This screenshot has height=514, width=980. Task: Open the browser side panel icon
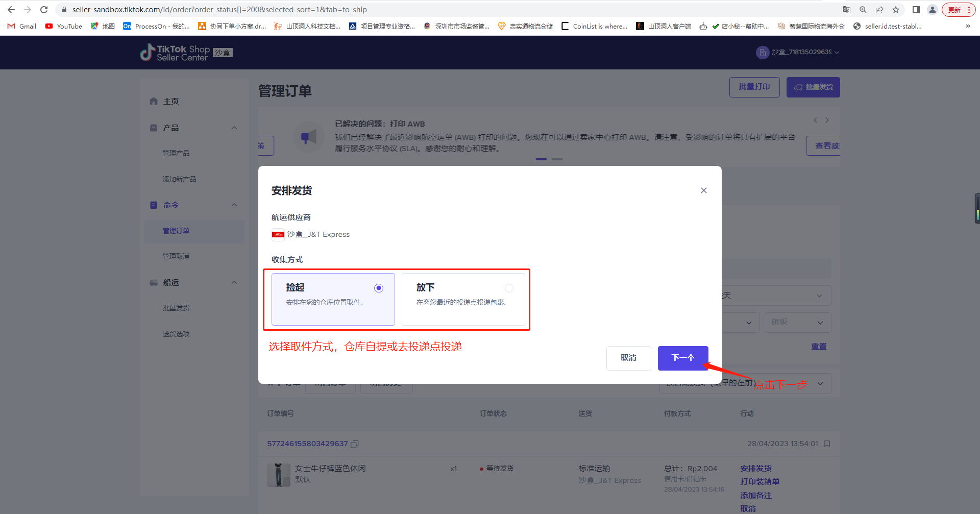pos(916,10)
